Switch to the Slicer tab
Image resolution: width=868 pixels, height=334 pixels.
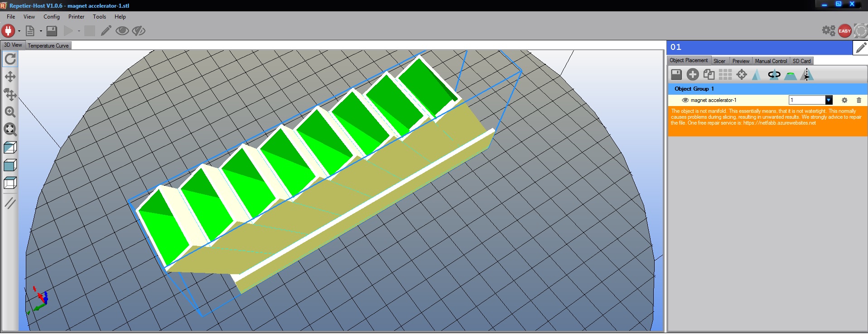(x=719, y=61)
